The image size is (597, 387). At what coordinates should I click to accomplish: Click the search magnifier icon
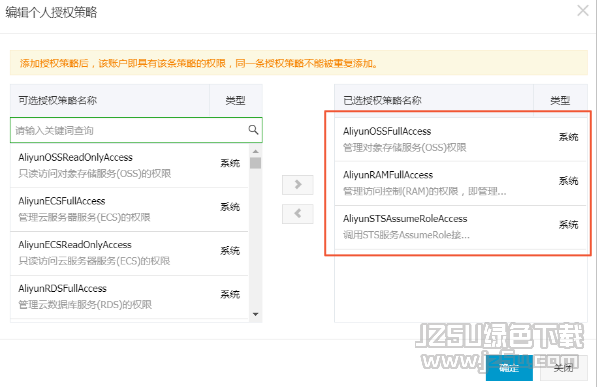click(253, 130)
